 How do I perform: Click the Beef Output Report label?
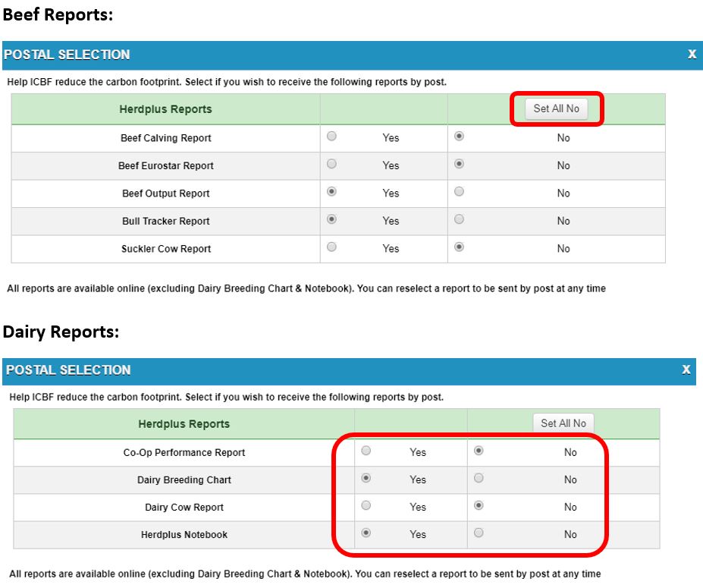166,193
